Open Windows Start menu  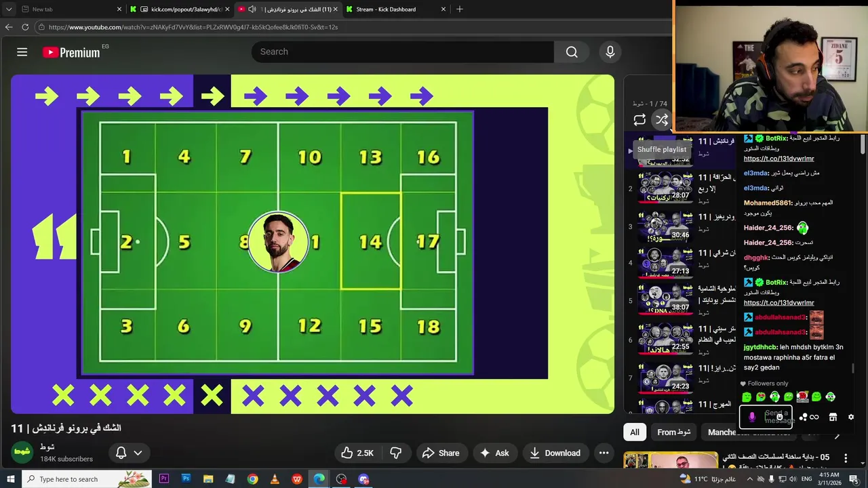[11, 479]
